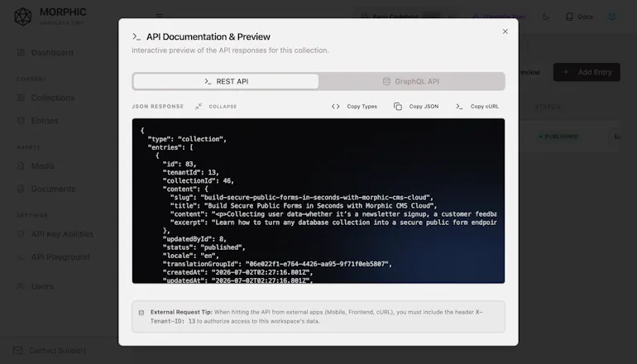637x364 pixels.
Task: Switch to the GraphQL API tab
Action: [411, 81]
